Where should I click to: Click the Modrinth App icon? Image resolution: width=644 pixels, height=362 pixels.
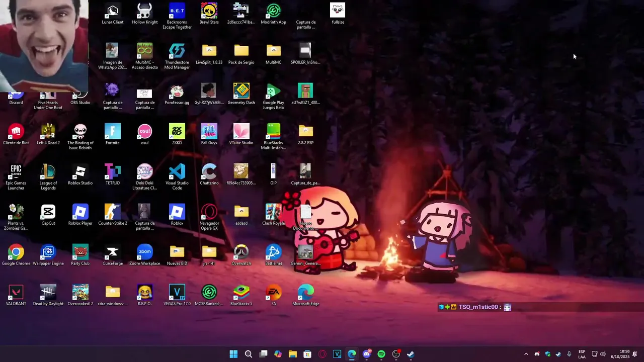pos(274,14)
